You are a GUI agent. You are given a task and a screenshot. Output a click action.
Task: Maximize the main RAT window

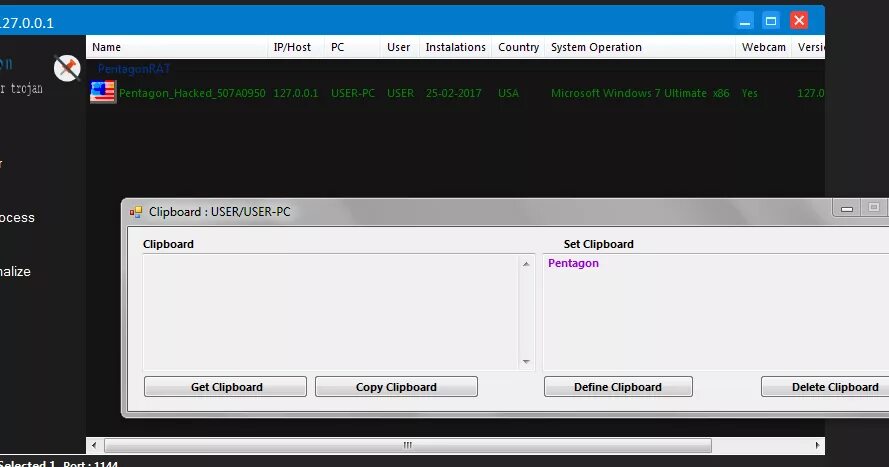point(771,21)
